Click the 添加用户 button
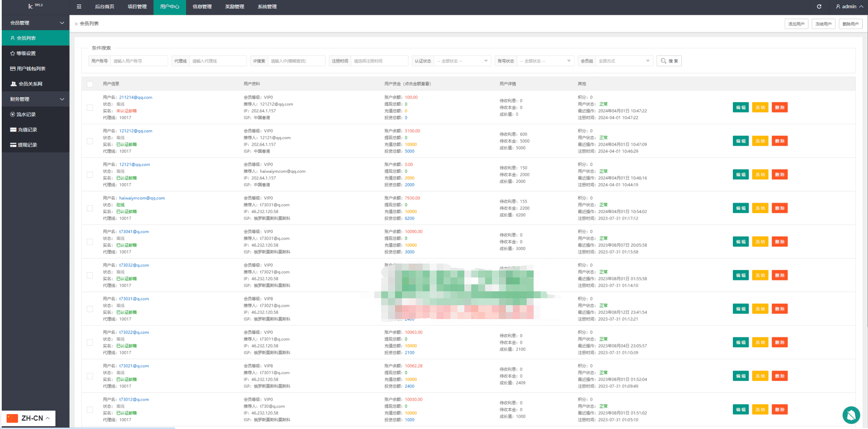Screen dimensions: 868x429 pos(796,24)
